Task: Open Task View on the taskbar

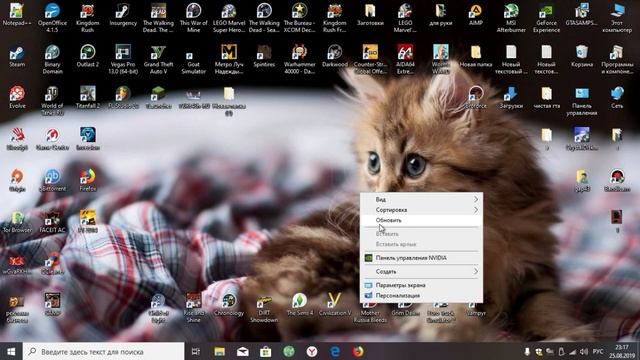Action: (196, 351)
